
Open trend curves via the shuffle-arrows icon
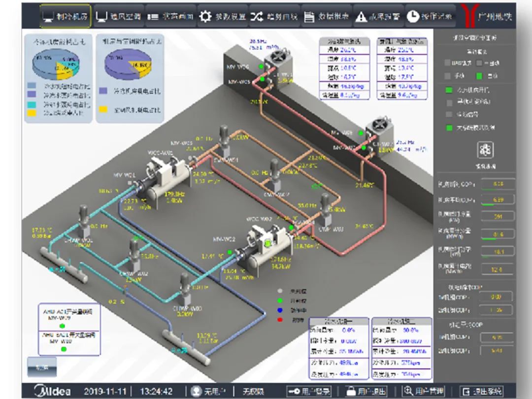[x=257, y=17]
